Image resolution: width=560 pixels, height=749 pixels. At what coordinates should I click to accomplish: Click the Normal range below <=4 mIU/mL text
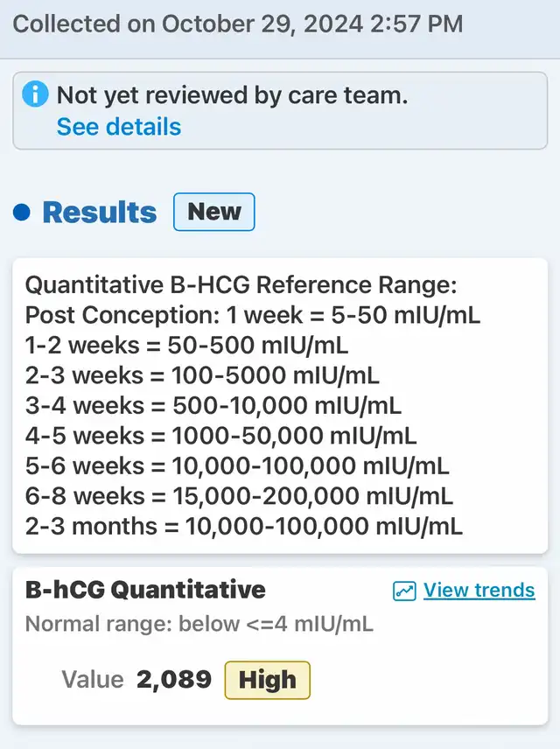pos(199,624)
